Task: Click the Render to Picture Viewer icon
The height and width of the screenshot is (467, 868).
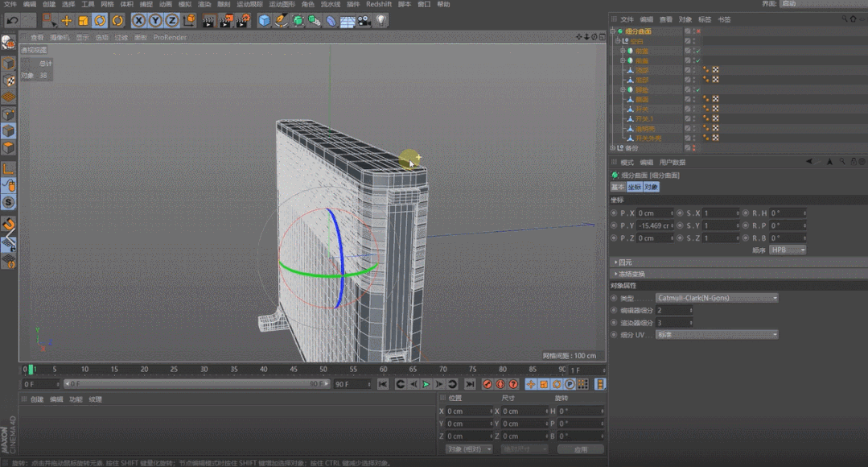Action: 225,20
